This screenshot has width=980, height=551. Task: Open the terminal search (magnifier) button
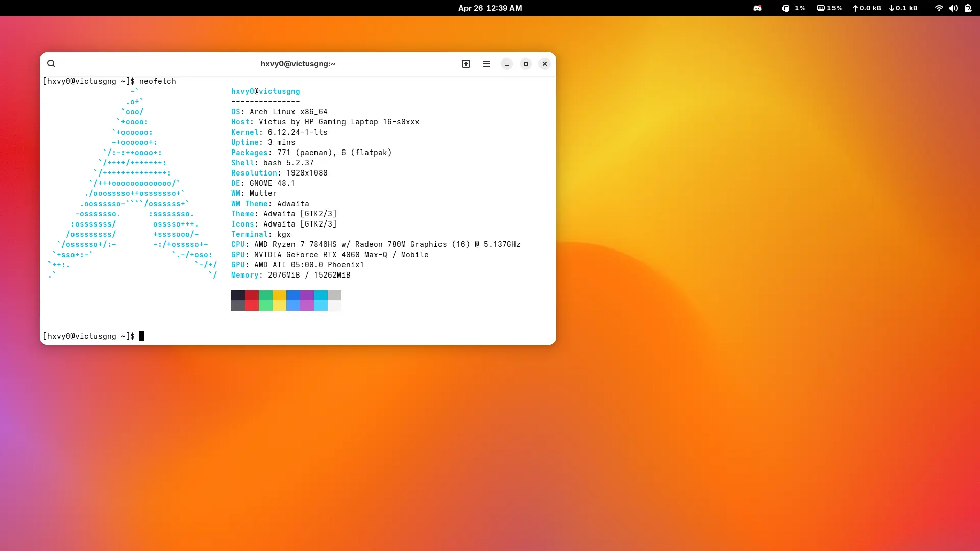point(51,64)
